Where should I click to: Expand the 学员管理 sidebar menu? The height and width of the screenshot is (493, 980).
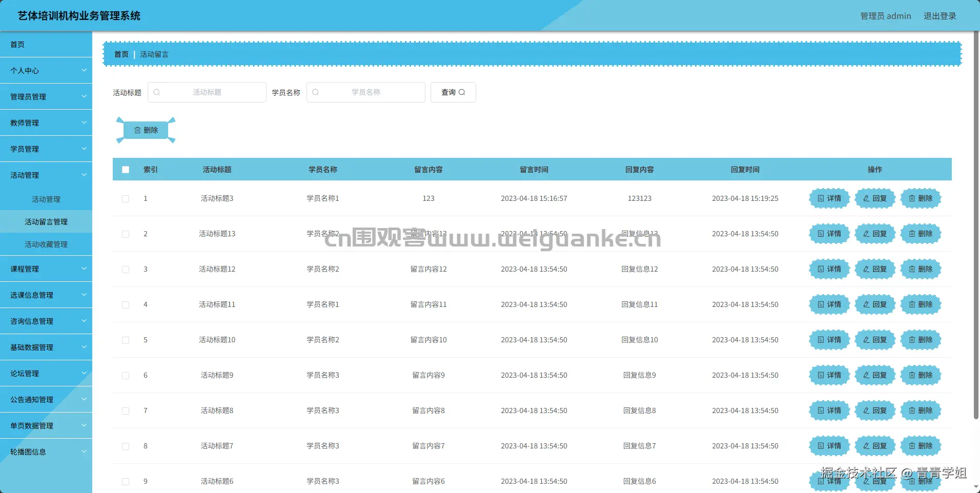click(x=46, y=149)
